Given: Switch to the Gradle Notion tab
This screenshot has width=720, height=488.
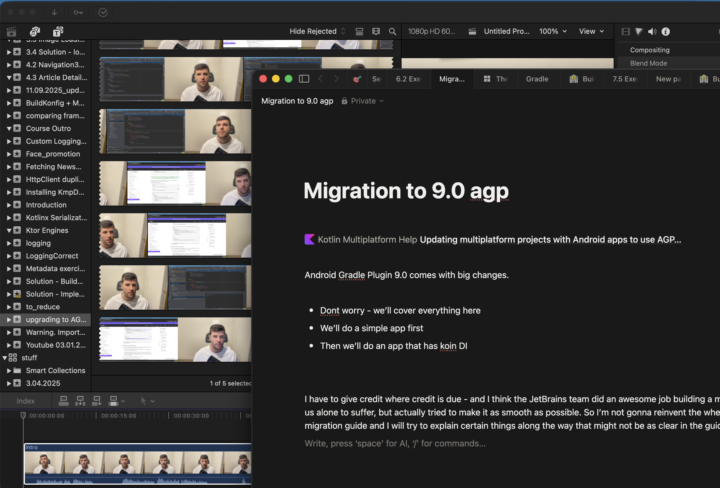Looking at the screenshot, I should coord(537,79).
